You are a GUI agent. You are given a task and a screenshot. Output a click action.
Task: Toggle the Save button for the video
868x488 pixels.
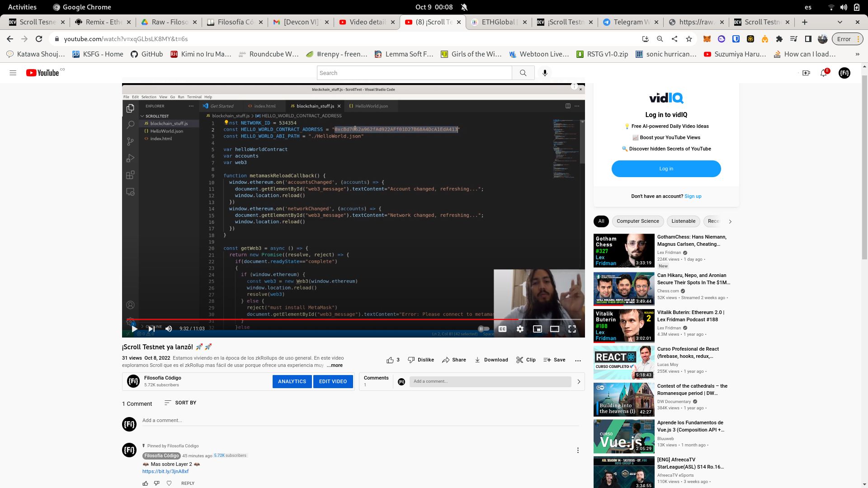click(x=554, y=360)
